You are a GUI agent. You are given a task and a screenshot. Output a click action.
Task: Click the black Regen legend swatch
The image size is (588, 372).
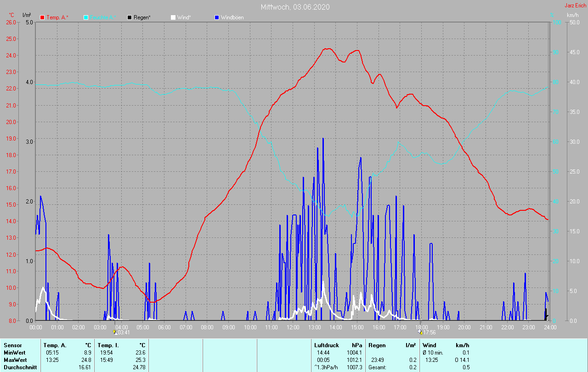click(x=130, y=17)
